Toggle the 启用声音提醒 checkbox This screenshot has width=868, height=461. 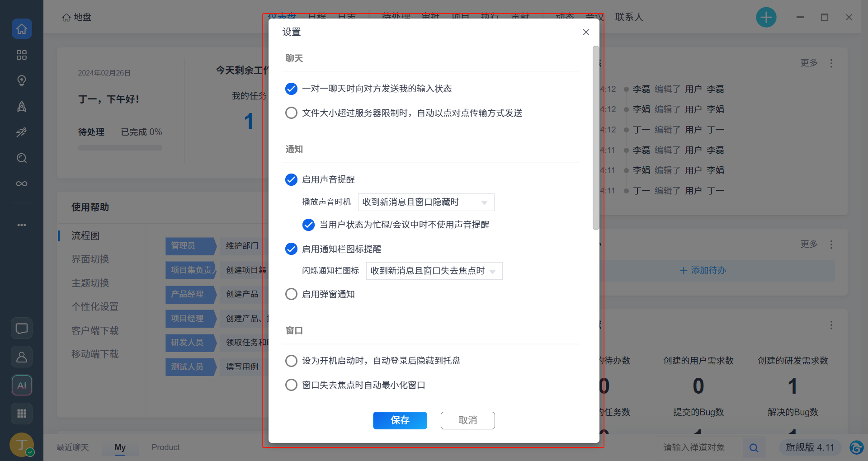[x=291, y=179]
